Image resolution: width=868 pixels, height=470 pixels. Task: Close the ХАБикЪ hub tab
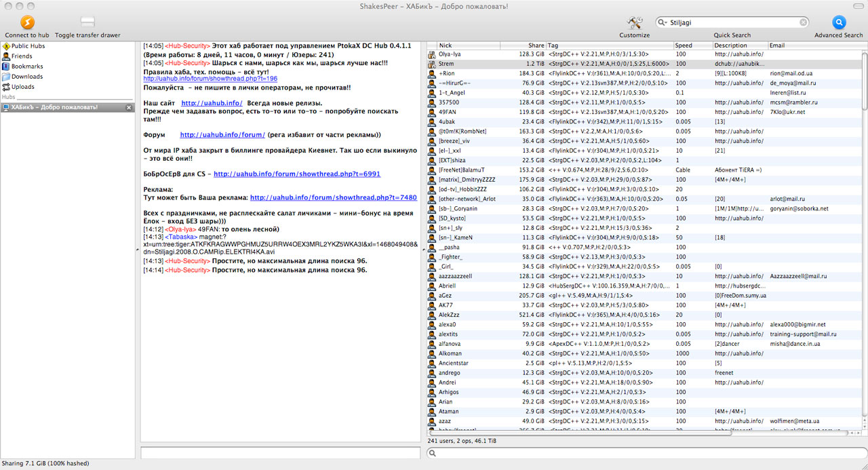pyautogui.click(x=129, y=107)
